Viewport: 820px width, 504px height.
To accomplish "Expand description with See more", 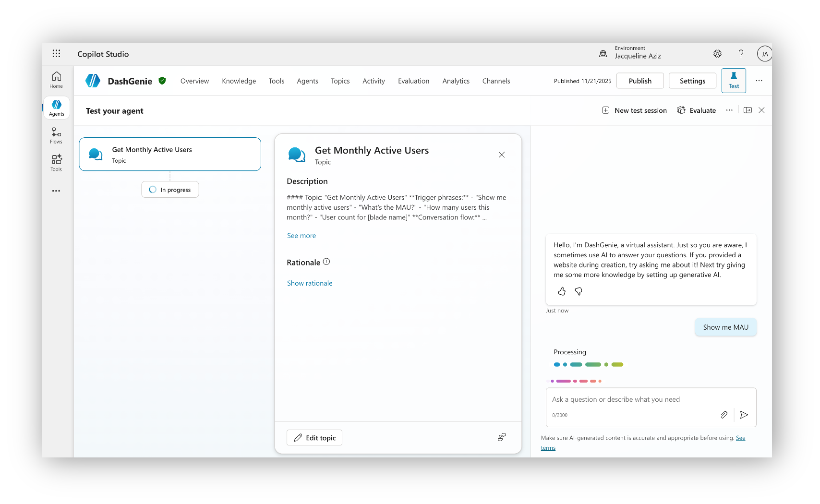I will [301, 236].
